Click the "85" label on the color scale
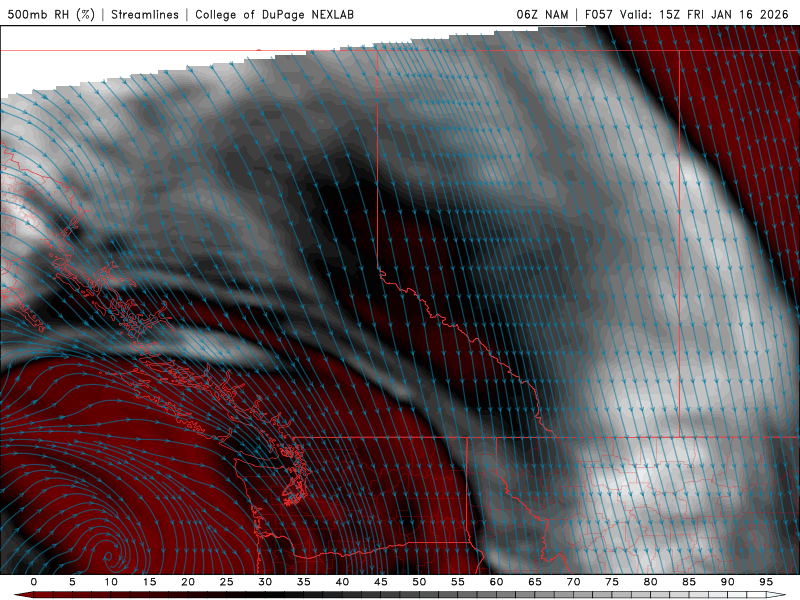This screenshot has height=600, width=800. pos(689,582)
